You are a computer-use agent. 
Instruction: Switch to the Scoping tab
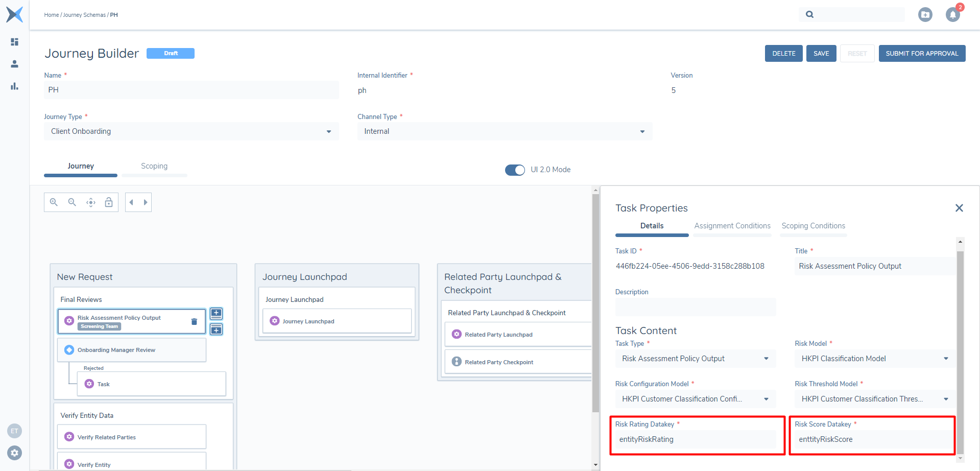pos(154,166)
